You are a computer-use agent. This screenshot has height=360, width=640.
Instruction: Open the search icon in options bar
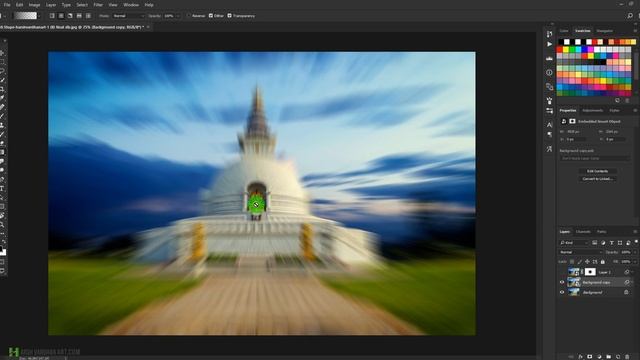click(630, 16)
